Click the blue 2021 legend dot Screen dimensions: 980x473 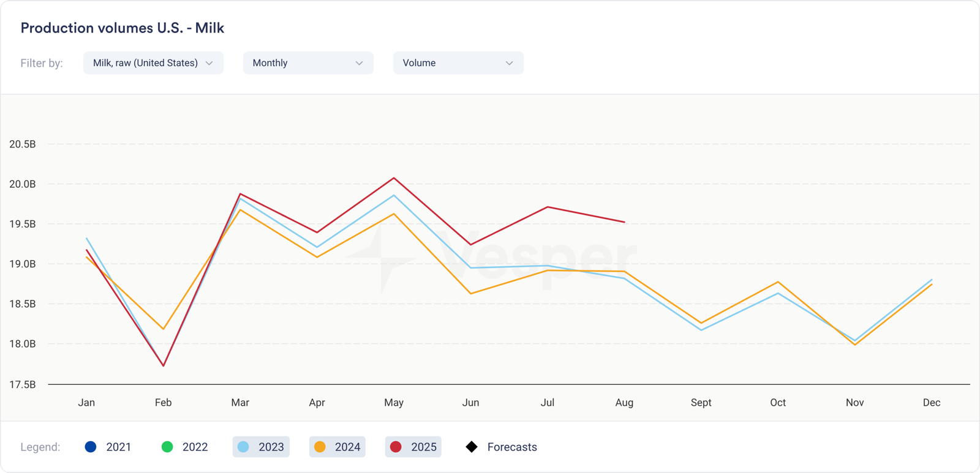[x=91, y=447]
